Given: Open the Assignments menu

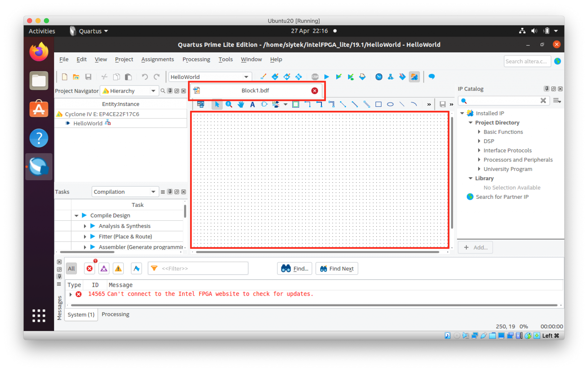Looking at the screenshot, I should tap(158, 59).
